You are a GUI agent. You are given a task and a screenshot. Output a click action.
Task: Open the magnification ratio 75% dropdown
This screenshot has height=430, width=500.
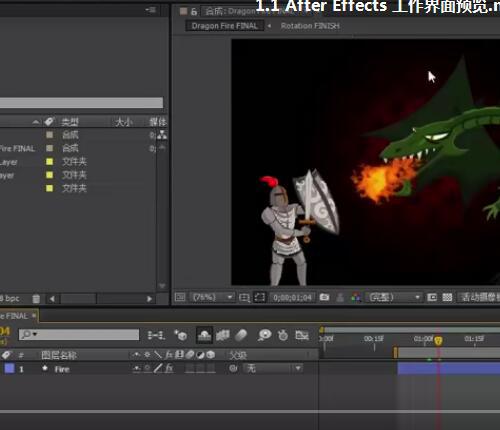tap(212, 297)
